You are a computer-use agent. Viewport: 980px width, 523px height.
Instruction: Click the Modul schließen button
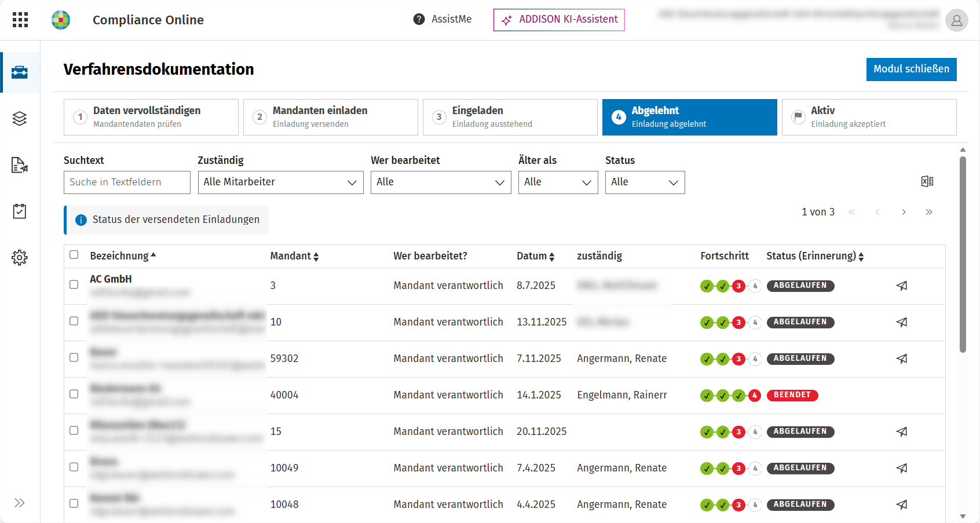[912, 70]
